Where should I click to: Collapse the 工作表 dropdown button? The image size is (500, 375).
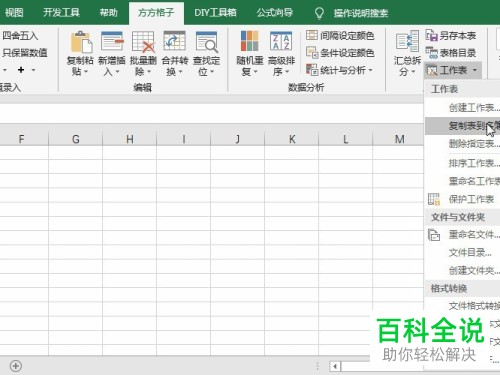453,70
